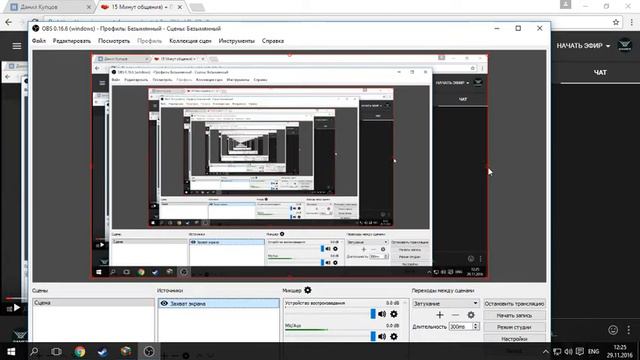The height and width of the screenshot is (360, 640).
Task: Open the НАЧАТЬ ЭФИР dropdown
Action: (x=583, y=46)
